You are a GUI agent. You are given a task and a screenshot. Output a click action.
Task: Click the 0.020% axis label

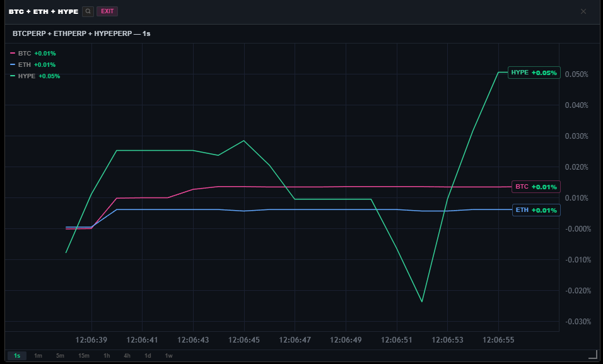(576, 167)
